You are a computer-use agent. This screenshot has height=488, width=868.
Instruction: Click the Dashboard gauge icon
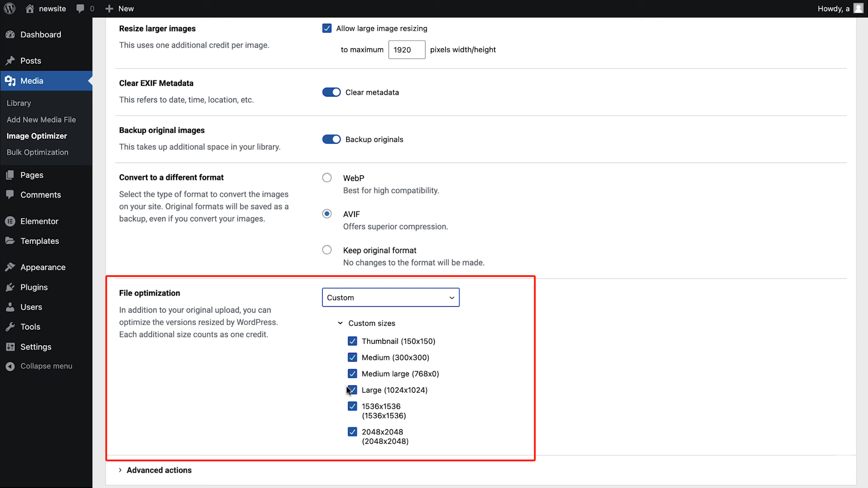click(x=10, y=35)
